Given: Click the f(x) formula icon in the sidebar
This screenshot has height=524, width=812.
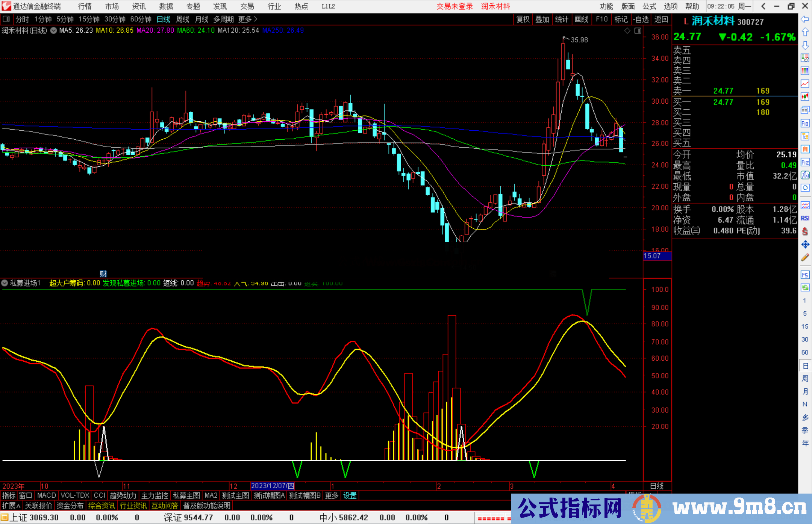Looking at the screenshot, I should [x=805, y=175].
